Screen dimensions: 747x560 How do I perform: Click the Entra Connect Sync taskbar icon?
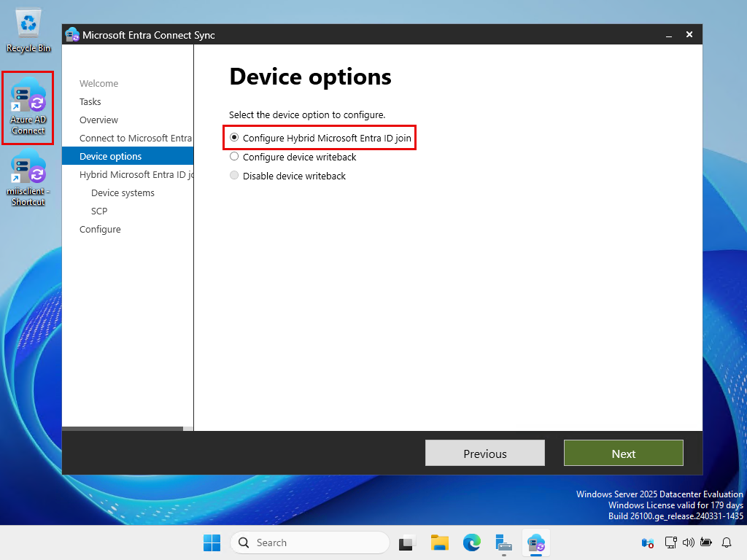pos(536,542)
